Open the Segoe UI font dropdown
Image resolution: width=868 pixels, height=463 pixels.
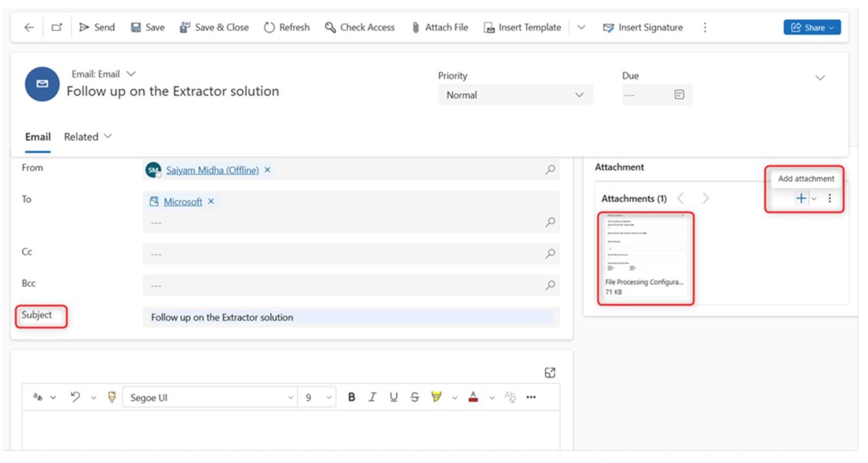pyautogui.click(x=212, y=397)
